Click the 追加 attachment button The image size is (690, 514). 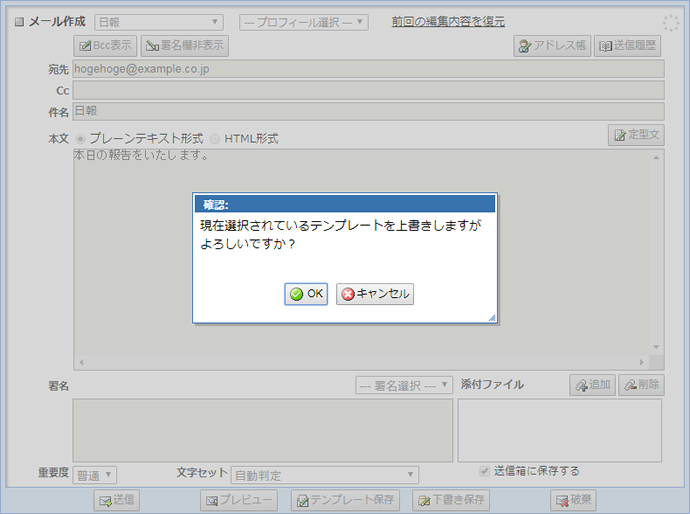[x=592, y=385]
